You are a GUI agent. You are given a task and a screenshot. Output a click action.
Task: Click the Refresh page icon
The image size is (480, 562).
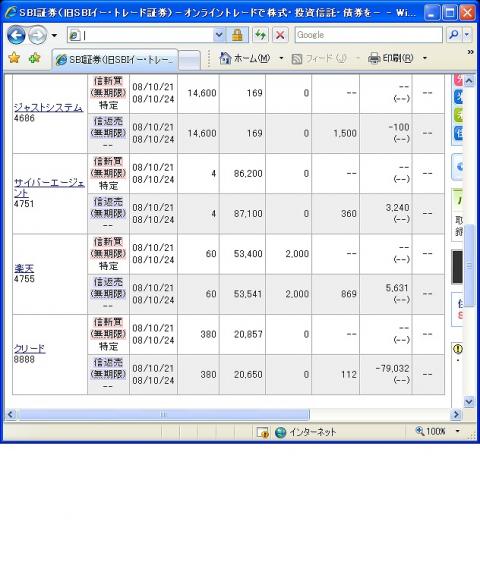tap(260, 35)
